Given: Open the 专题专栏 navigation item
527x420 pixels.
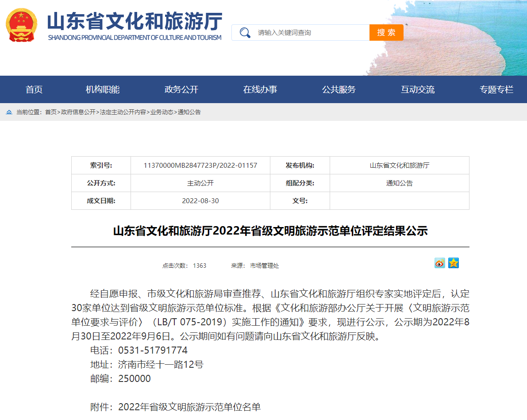Looking at the screenshot, I should [496, 89].
